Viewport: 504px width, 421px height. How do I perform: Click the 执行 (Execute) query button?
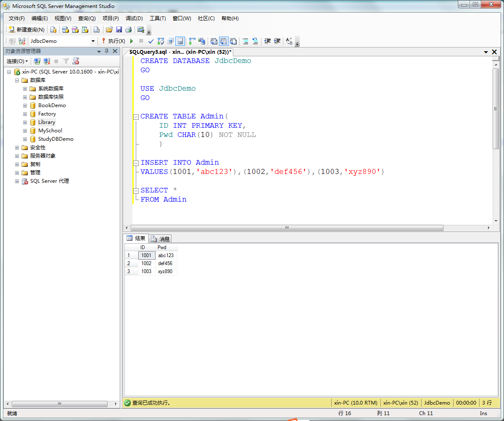point(113,41)
